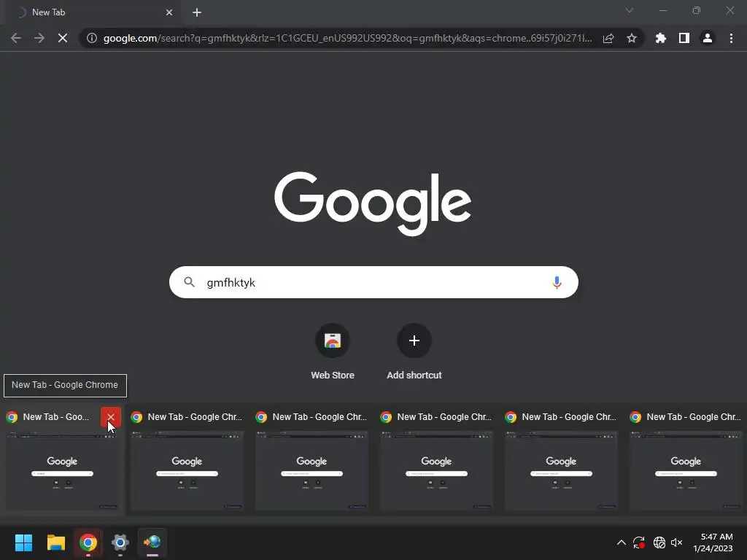Close first Chrome window preview
The image size is (747, 560).
click(x=111, y=417)
